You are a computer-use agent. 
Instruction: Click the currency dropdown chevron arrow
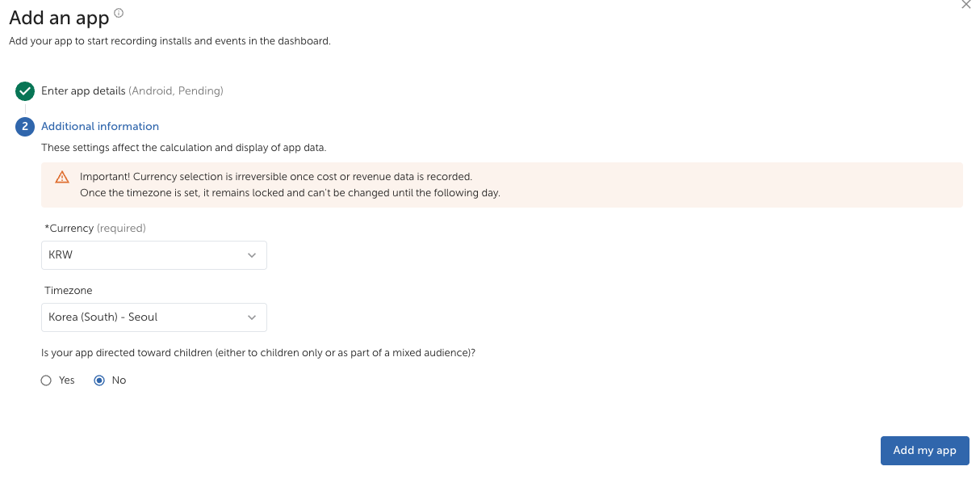(x=252, y=255)
